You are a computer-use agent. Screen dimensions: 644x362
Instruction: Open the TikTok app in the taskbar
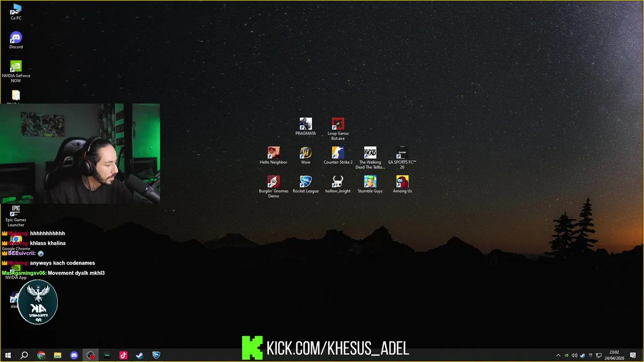pos(123,355)
